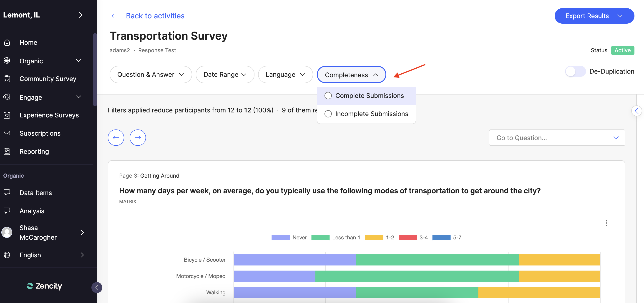Toggle the De-Duplication switch
Screen dimensions: 644x303
point(575,72)
